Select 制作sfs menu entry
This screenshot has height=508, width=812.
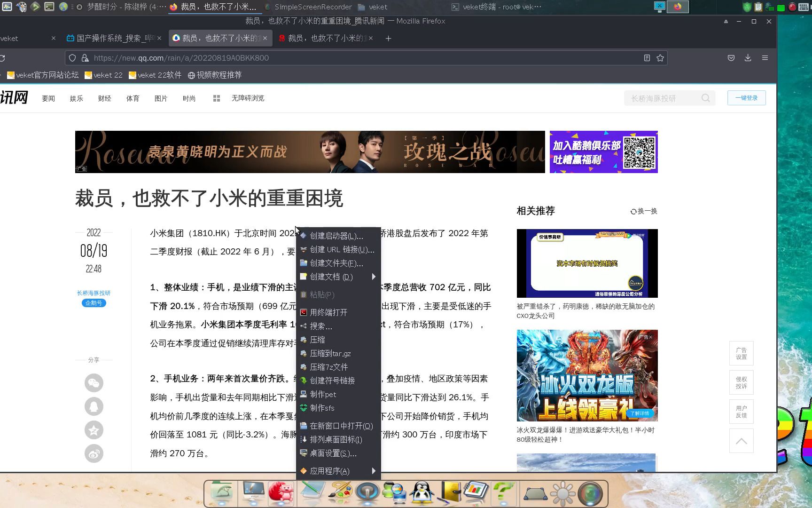click(x=338, y=408)
